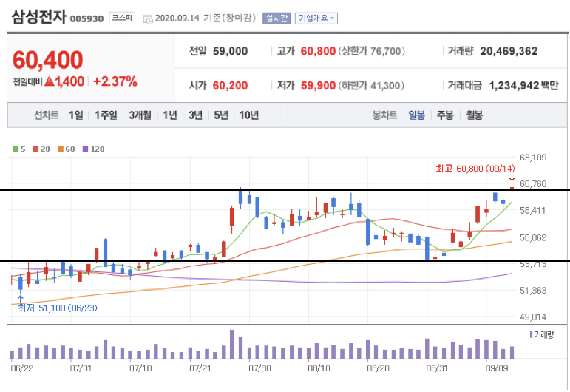Switch to 일봉 daily candle chart
Screen dimensions: 570x392
pyautogui.click(x=416, y=115)
